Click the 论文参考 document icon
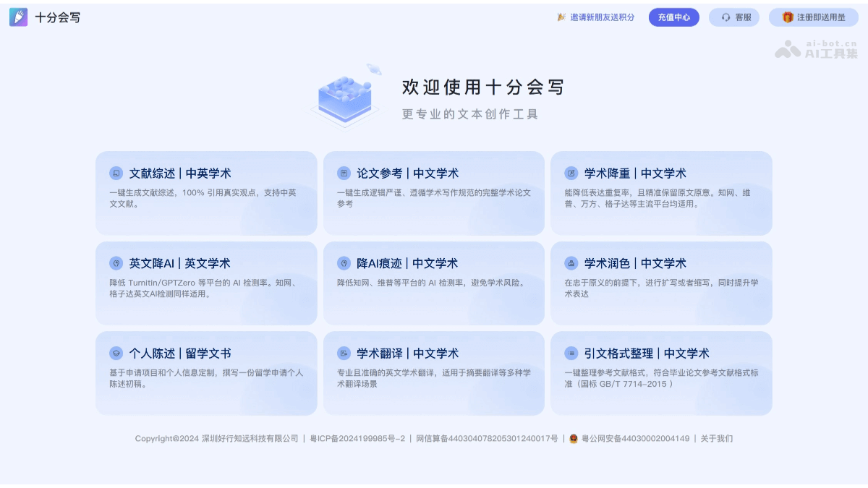This screenshot has width=868, height=488. coord(344,173)
